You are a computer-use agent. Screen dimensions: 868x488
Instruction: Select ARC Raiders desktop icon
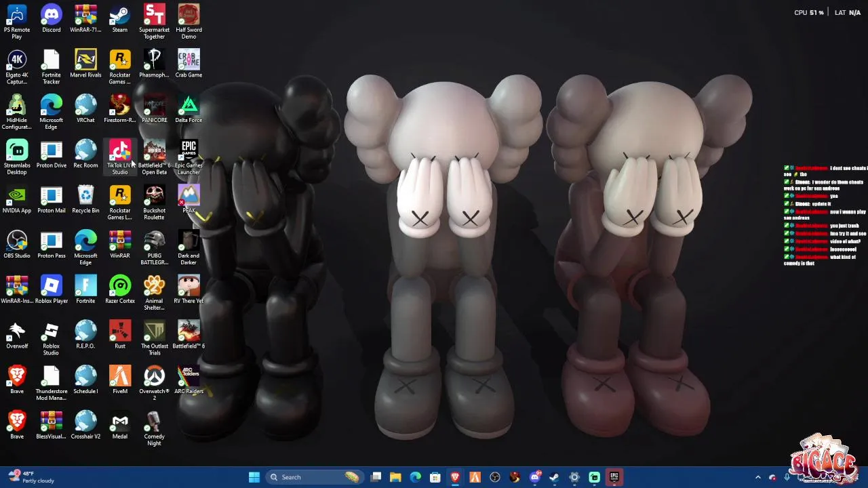189,381
